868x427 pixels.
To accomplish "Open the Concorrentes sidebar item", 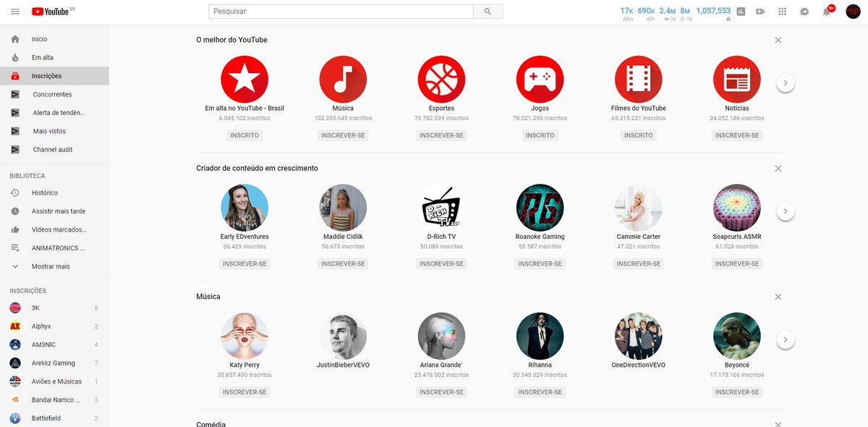I will [54, 94].
